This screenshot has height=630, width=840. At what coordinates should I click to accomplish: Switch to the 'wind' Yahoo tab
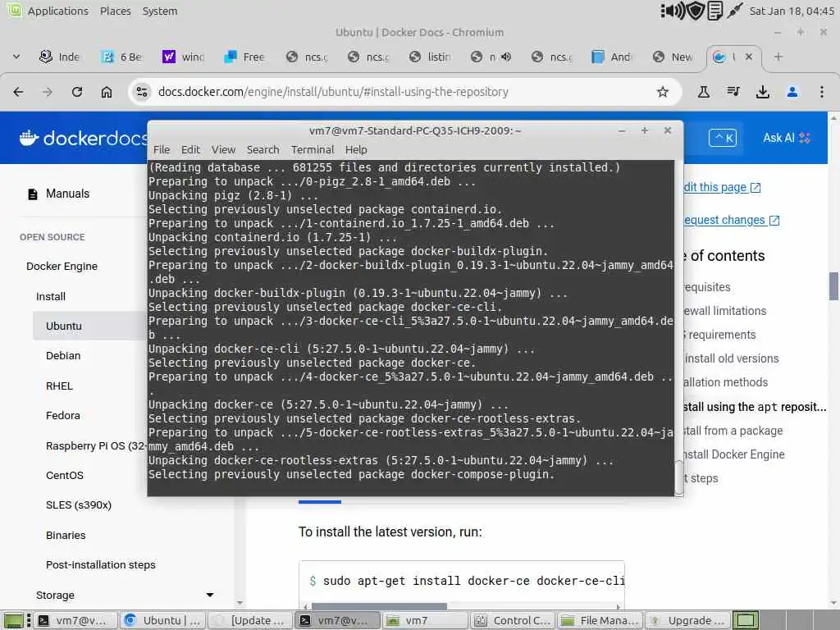point(184,57)
